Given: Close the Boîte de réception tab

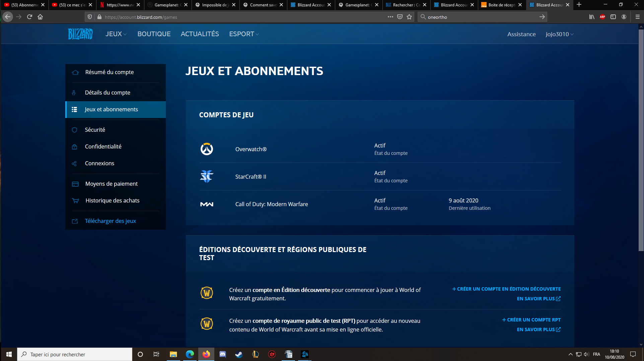Looking at the screenshot, I should click(520, 5).
